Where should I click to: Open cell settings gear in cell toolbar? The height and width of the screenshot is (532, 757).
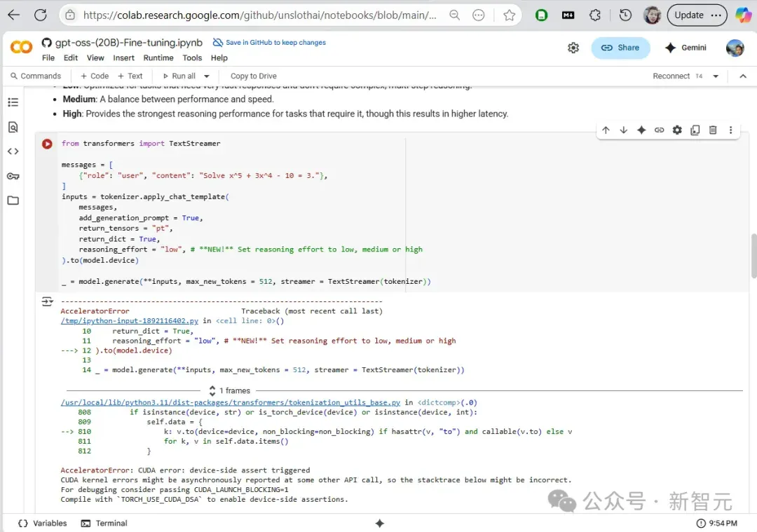pos(677,130)
